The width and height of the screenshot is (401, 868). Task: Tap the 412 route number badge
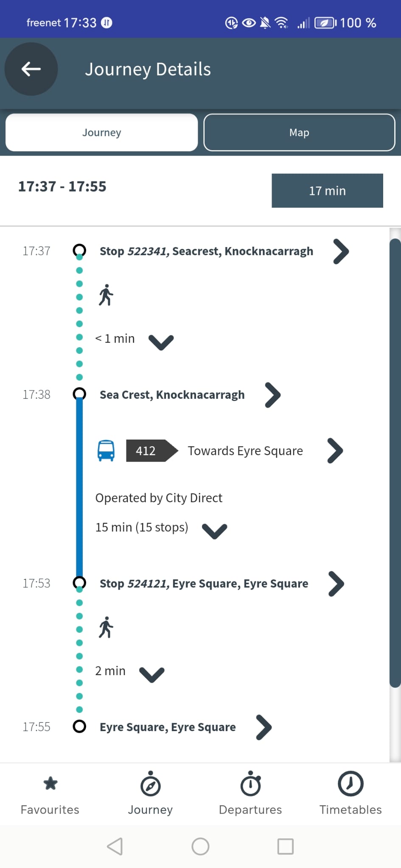[x=146, y=451]
